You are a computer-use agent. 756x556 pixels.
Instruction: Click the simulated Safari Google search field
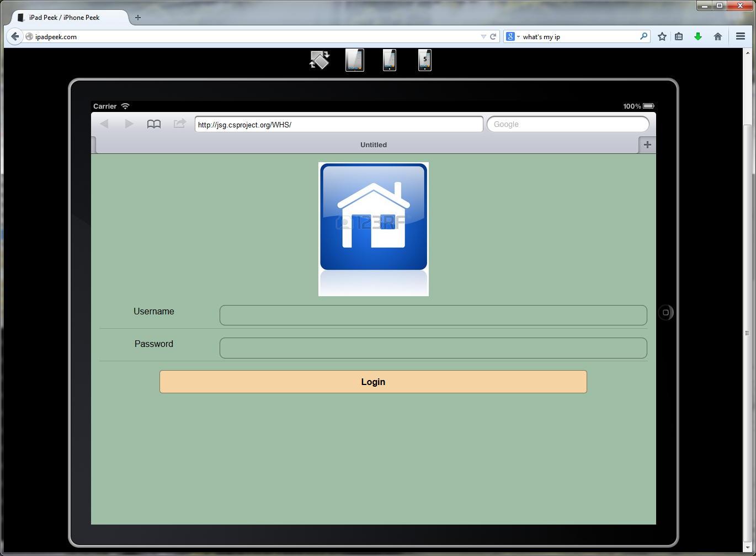[x=568, y=125]
